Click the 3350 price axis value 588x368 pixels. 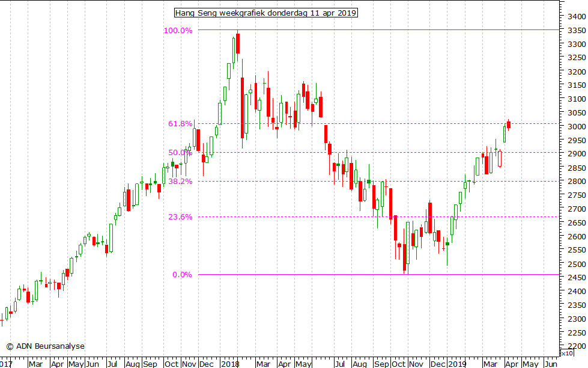tap(577, 31)
